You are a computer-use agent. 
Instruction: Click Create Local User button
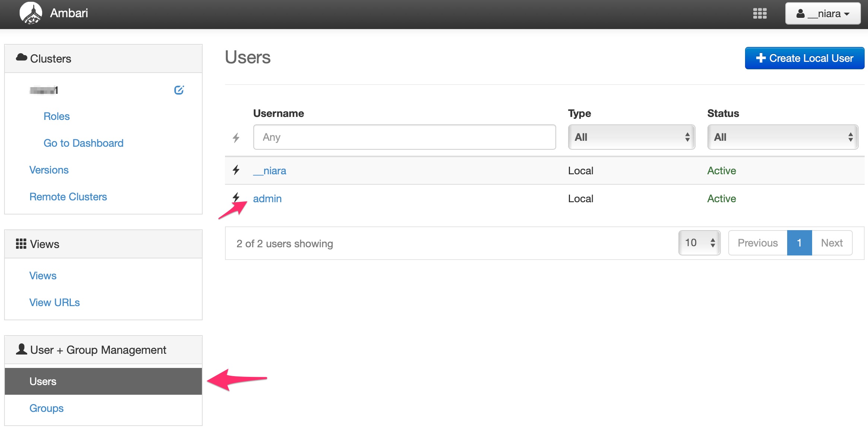(804, 58)
